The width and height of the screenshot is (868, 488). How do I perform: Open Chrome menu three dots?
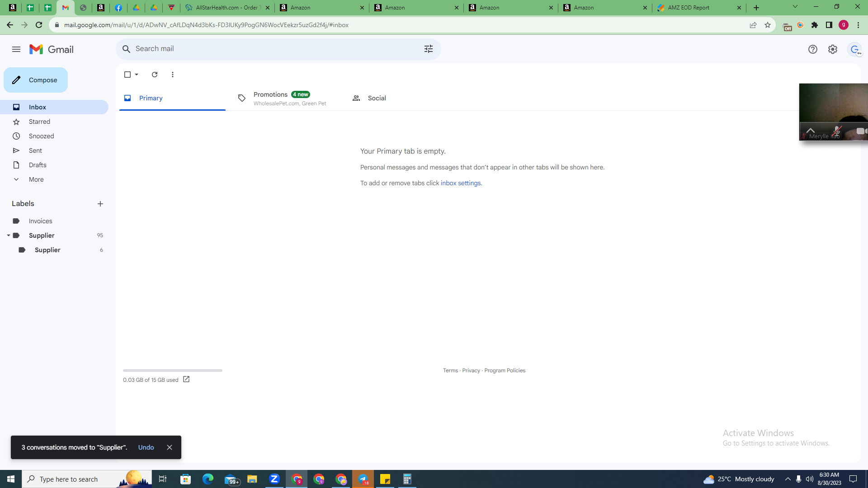coord(858,25)
